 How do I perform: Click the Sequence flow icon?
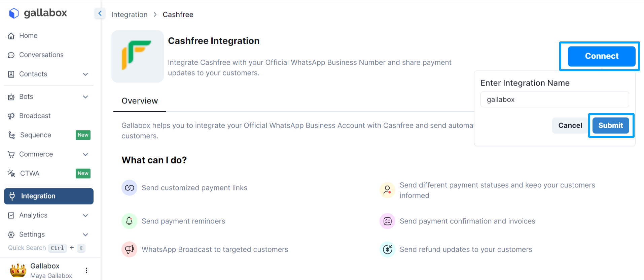[11, 135]
